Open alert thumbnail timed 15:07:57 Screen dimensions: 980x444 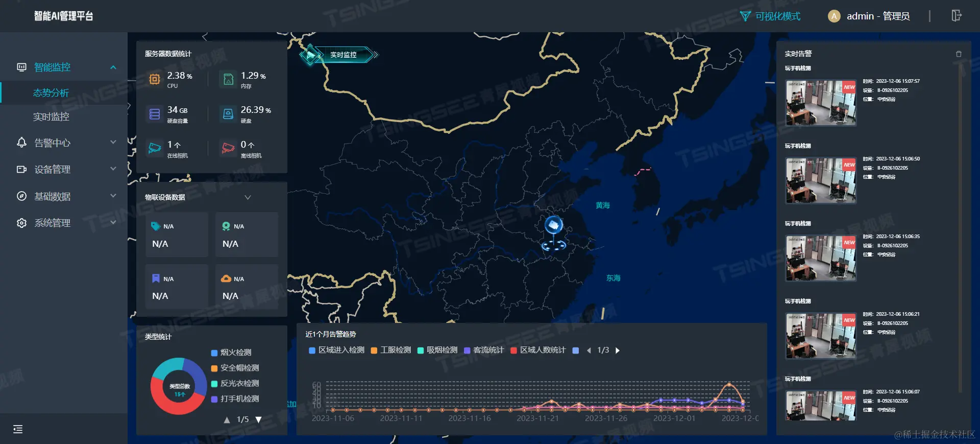click(x=821, y=103)
